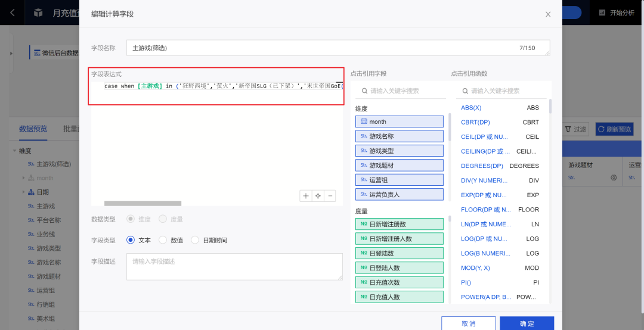Click the expression editor code line
Screen dimensions: 644x330
point(224,86)
